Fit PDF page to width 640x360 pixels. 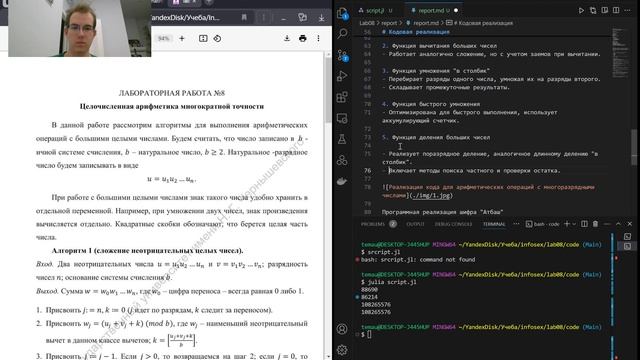pos(203,38)
